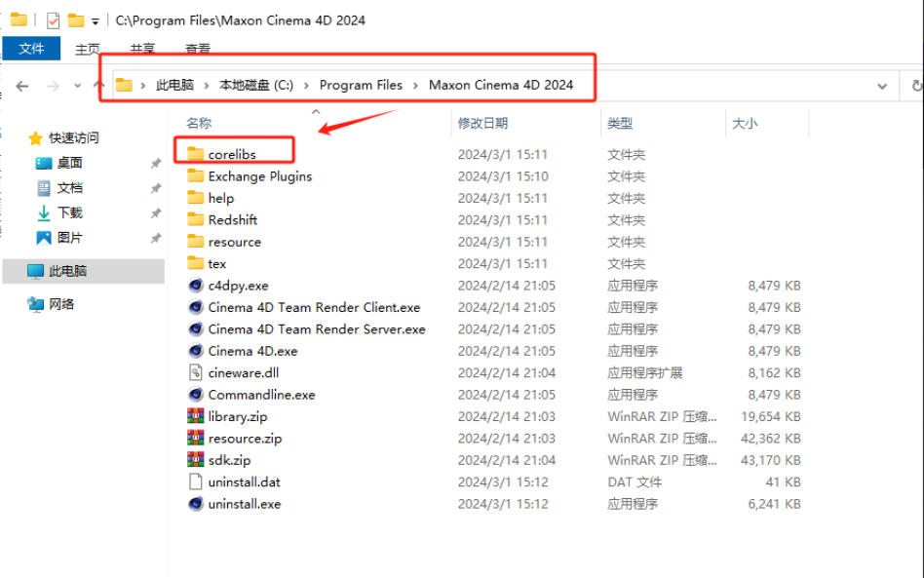
Task: Click the sdk.zip archive icon
Action: [196, 459]
